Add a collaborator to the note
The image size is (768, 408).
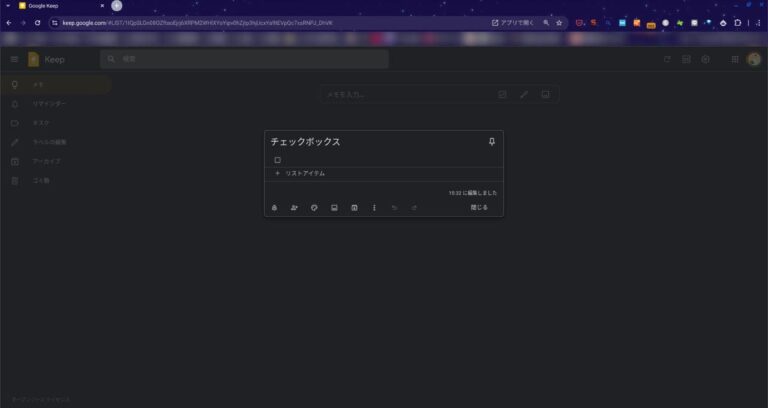294,208
